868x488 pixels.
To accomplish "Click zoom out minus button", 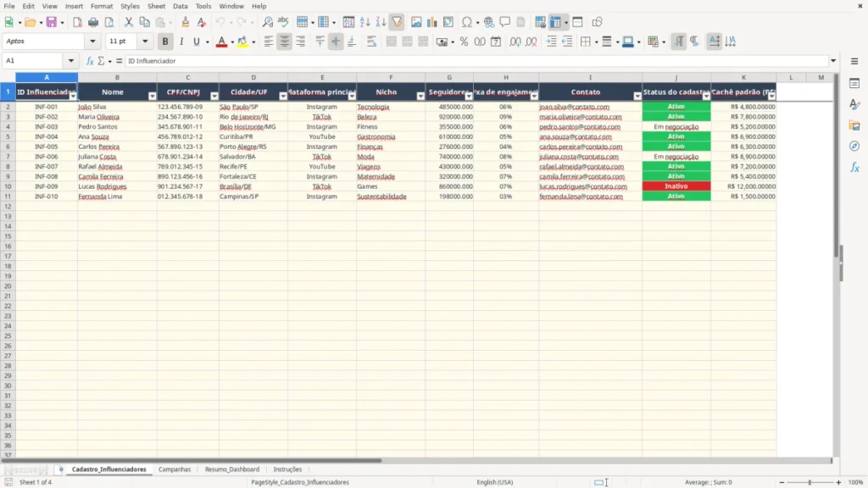I will [x=782, y=482].
